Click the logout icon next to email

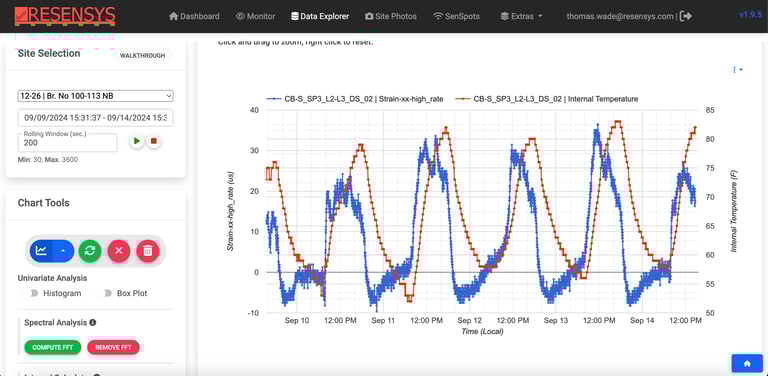(686, 16)
